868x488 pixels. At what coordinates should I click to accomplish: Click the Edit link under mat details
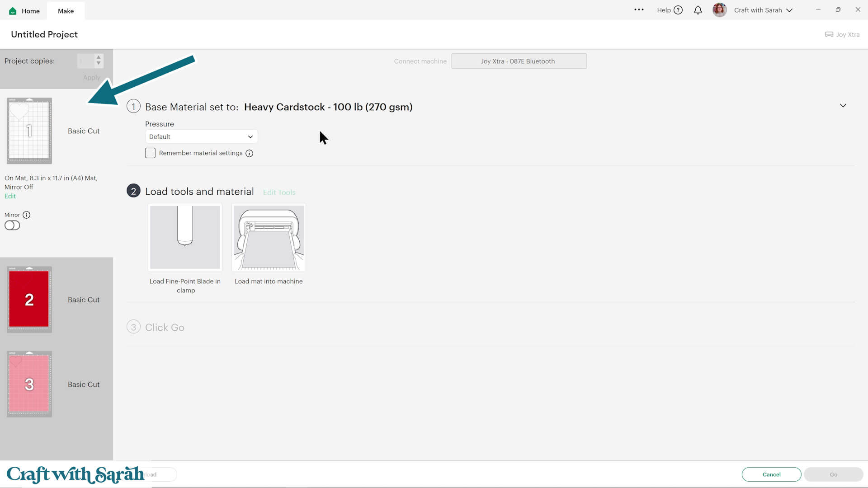(10, 196)
